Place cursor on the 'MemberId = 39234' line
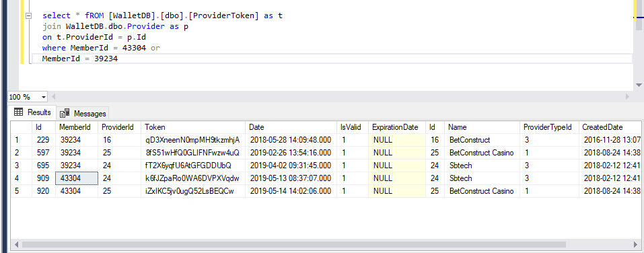Image resolution: width=644 pixels, height=253 pixels. tap(80, 59)
